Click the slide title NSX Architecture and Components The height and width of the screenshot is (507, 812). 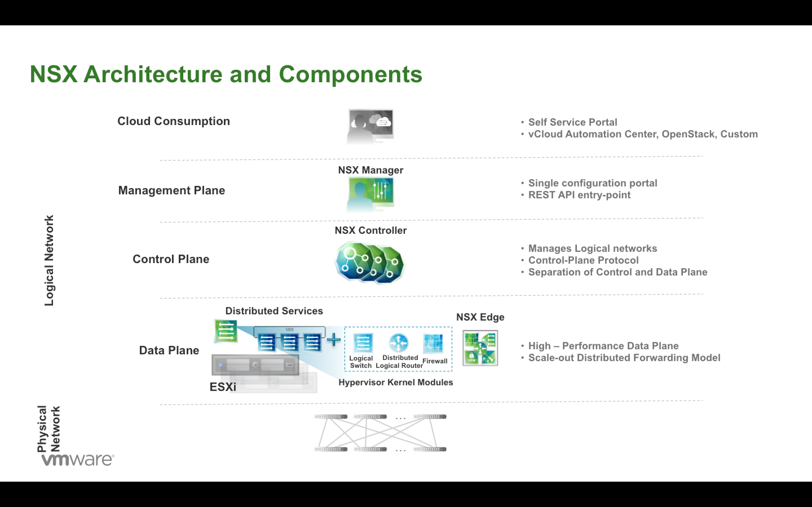226,74
